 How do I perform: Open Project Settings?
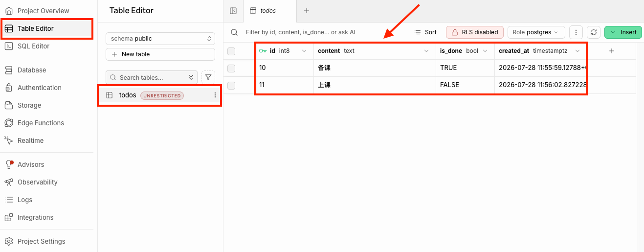point(41,241)
